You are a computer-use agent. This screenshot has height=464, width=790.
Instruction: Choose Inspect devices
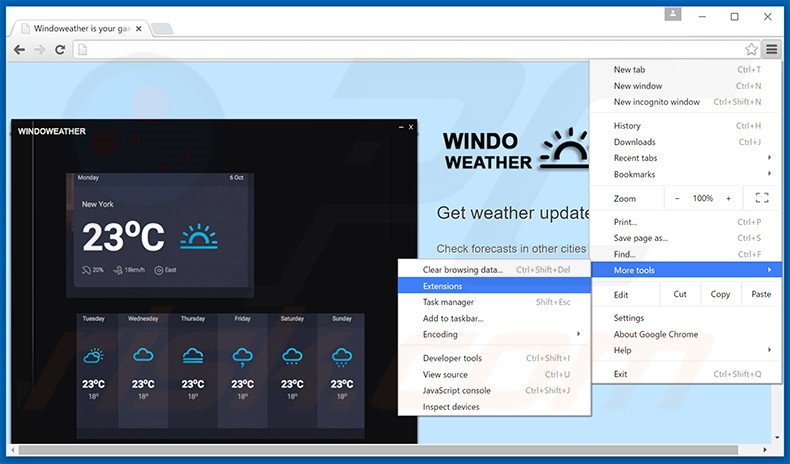click(x=494, y=406)
